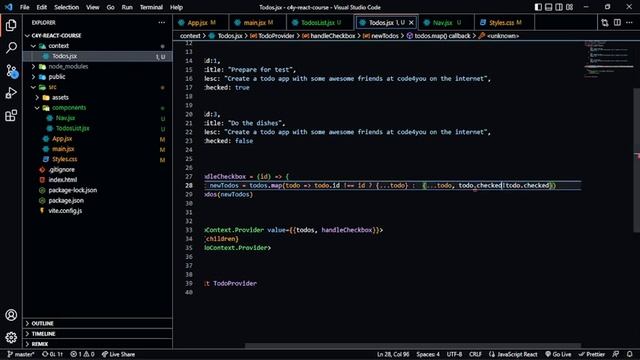Open Customize Layout icon
The width and height of the screenshot is (640, 360).
pos(569,7)
